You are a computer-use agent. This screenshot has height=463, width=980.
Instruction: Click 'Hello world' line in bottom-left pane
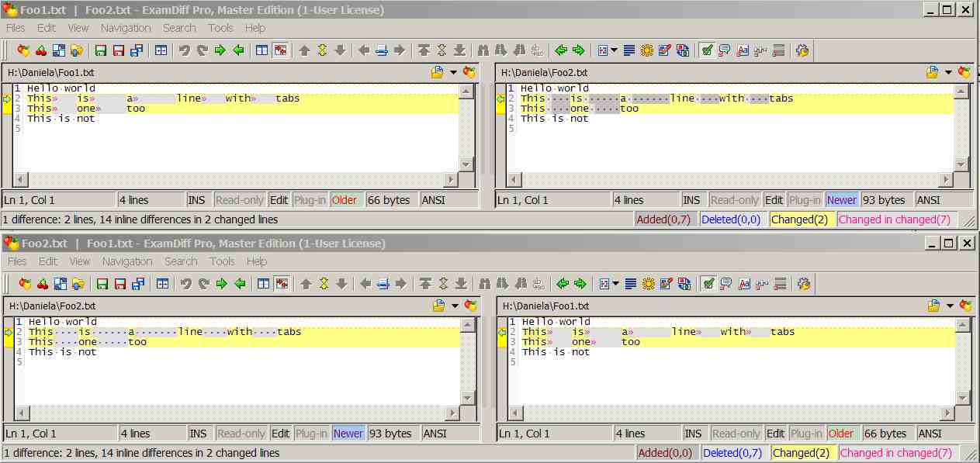tap(63, 322)
